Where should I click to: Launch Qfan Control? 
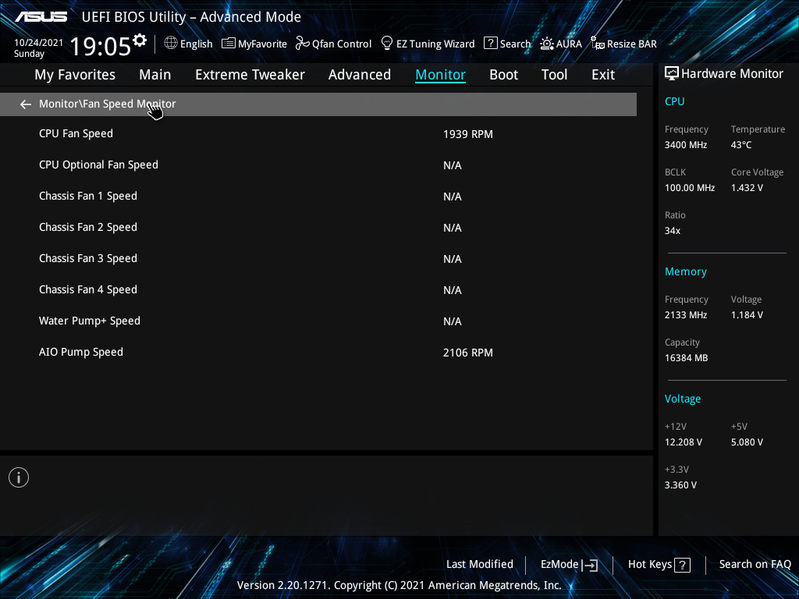point(341,44)
